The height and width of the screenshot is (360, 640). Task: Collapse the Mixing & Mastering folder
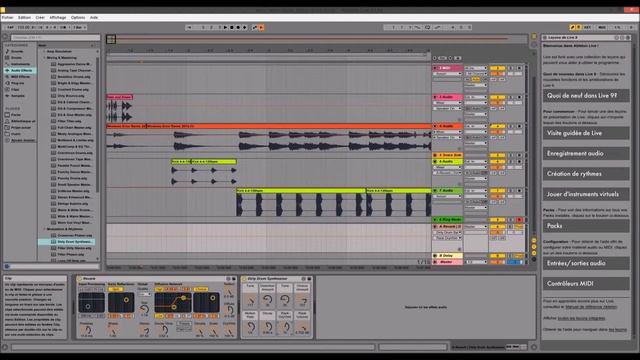(x=44, y=58)
